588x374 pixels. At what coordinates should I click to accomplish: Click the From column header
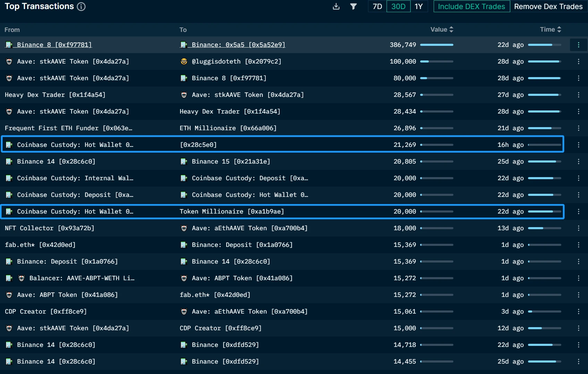point(12,30)
